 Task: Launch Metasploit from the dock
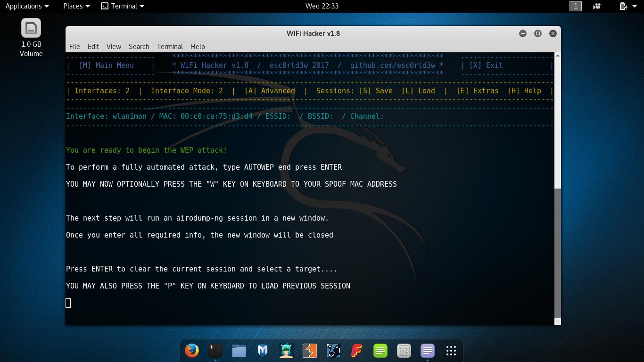click(x=263, y=351)
